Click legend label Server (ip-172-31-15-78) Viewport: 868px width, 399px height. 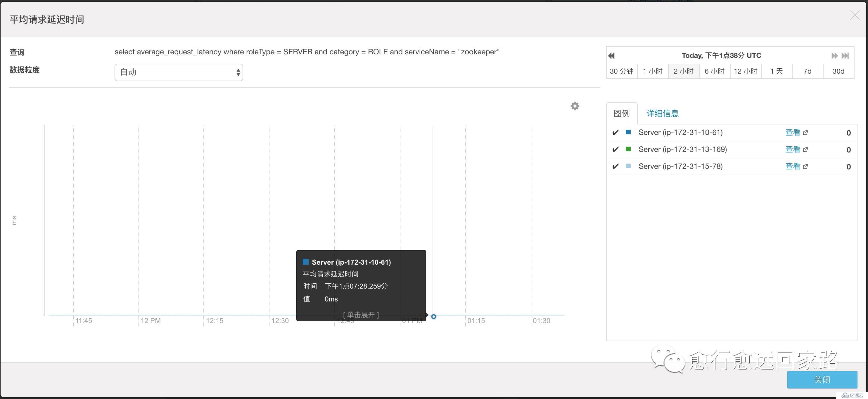pos(681,166)
